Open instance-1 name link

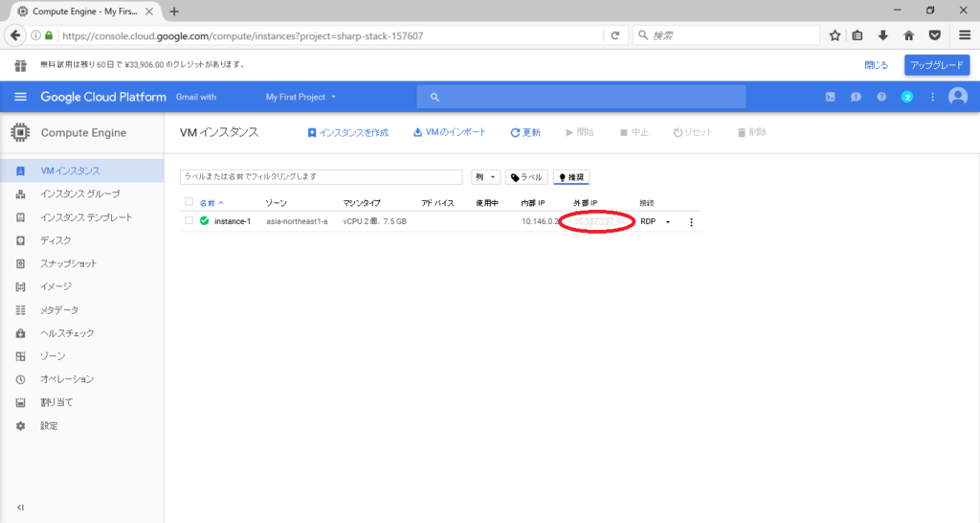[233, 221]
